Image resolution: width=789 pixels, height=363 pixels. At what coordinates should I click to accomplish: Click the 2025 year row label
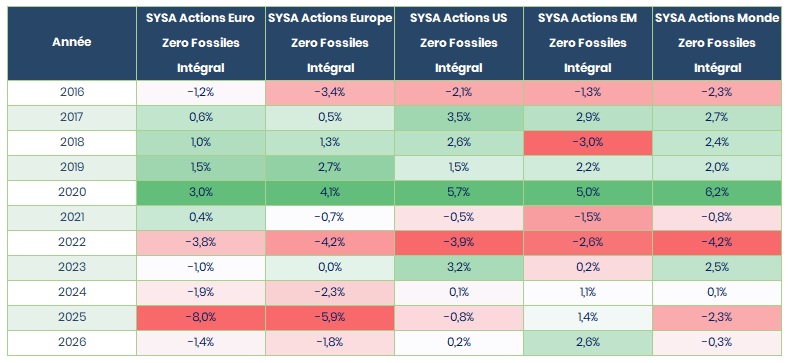click(72, 317)
